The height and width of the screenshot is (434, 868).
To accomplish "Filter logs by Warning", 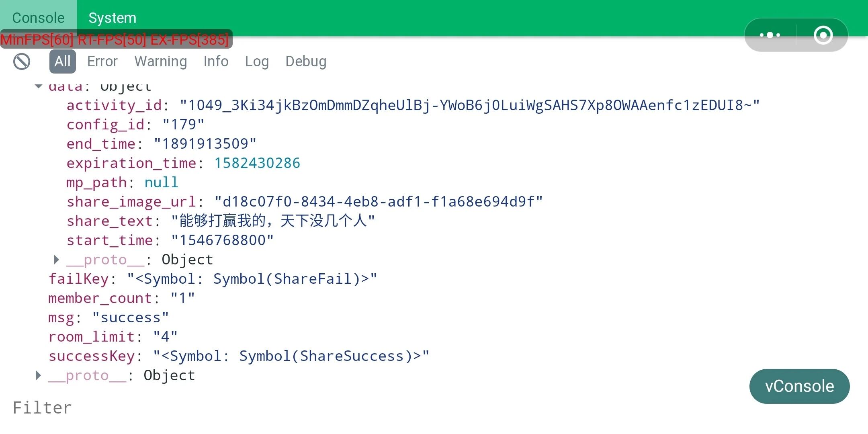I will pos(160,61).
